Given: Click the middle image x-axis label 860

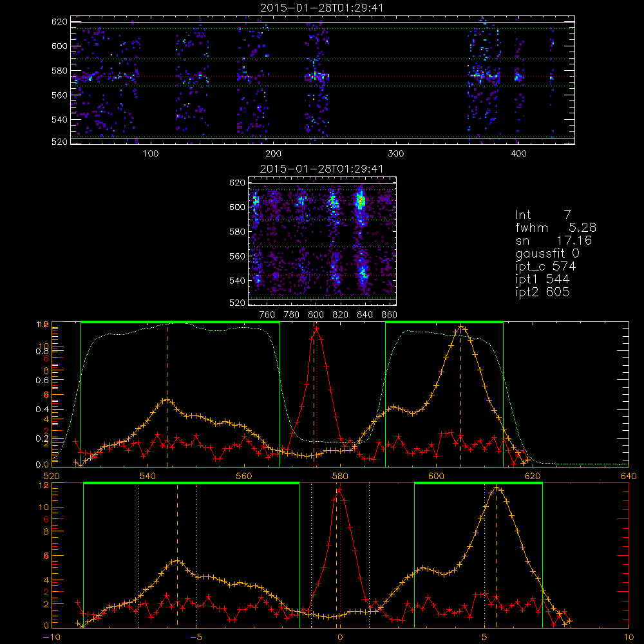Looking at the screenshot, I should pyautogui.click(x=390, y=315).
